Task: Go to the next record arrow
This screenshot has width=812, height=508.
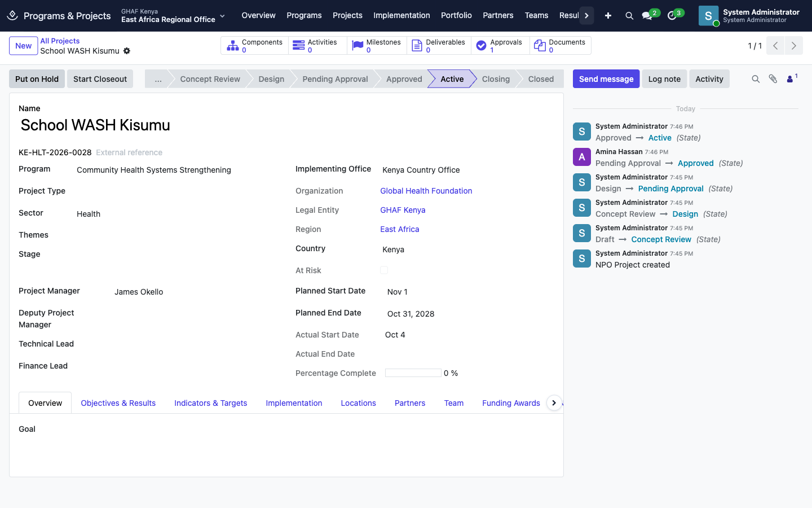Action: point(794,46)
